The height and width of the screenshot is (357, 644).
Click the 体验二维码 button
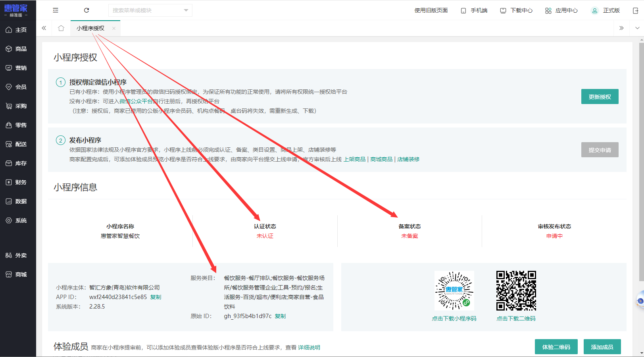(556, 347)
